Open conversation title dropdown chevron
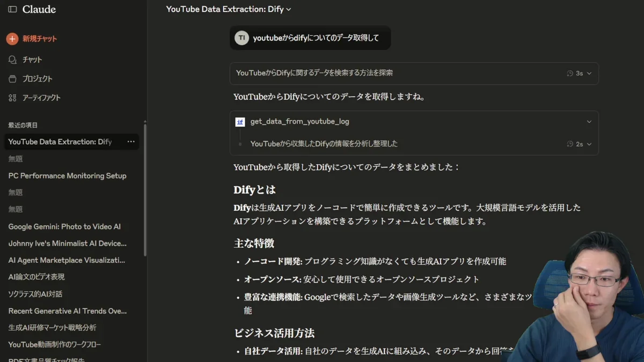Image resolution: width=644 pixels, height=362 pixels. point(289,10)
